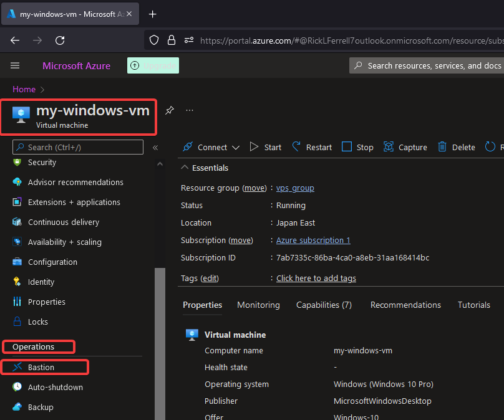Click the Japan East location value
This screenshot has width=504, height=420.
296,222
